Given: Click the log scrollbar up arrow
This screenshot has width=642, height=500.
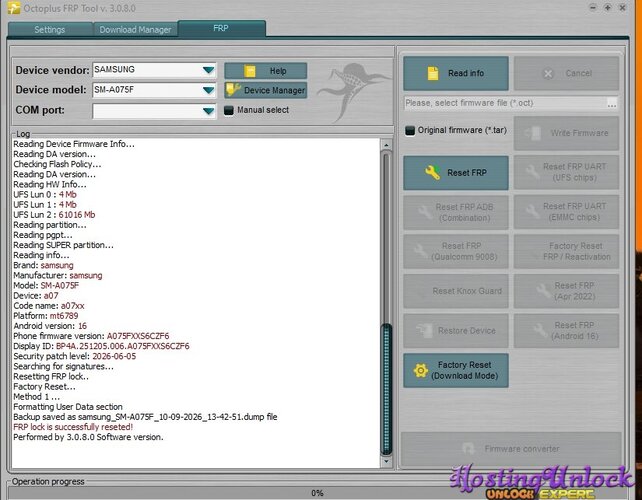Looking at the screenshot, I should (x=386, y=145).
